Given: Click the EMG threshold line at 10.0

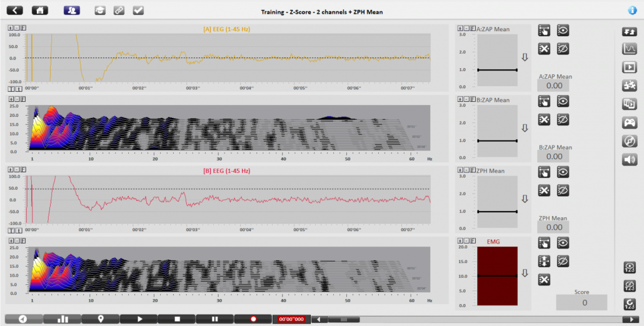Looking at the screenshot, I should (497, 276).
